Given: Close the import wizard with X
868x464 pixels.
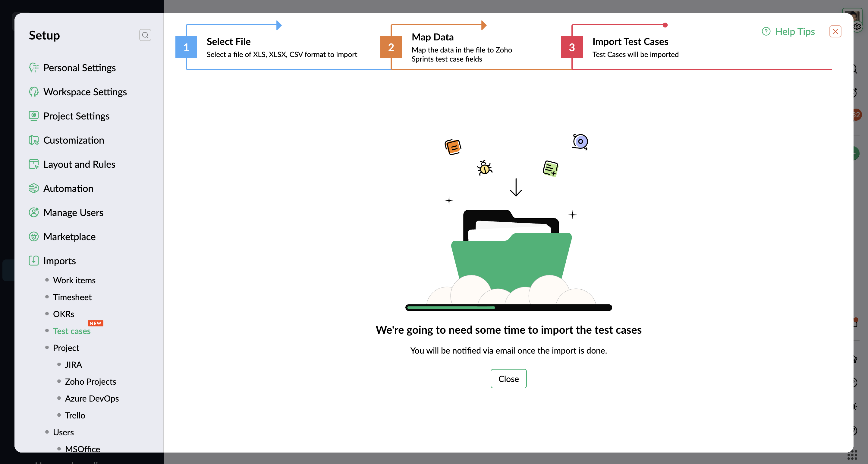Looking at the screenshot, I should (835, 32).
